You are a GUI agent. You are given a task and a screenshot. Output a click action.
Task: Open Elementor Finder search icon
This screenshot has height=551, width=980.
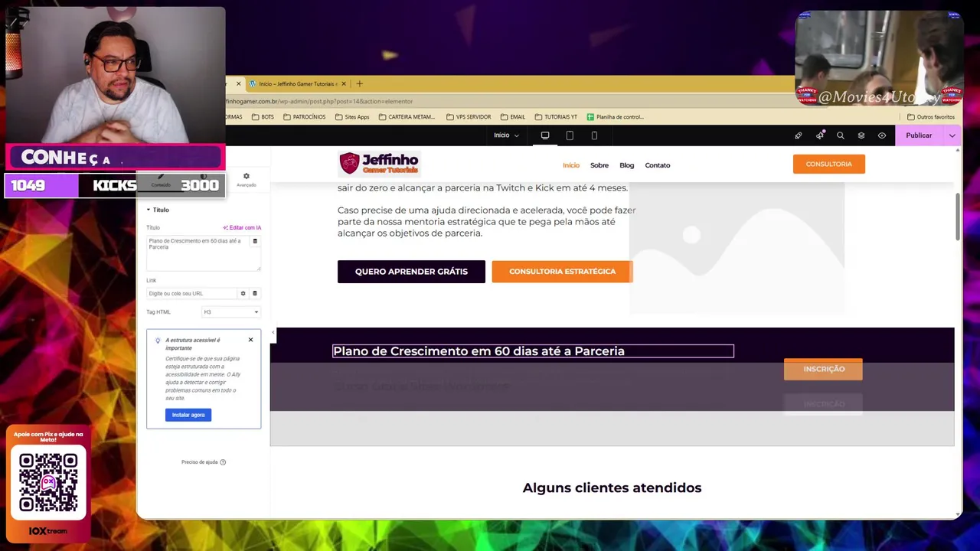(x=841, y=135)
